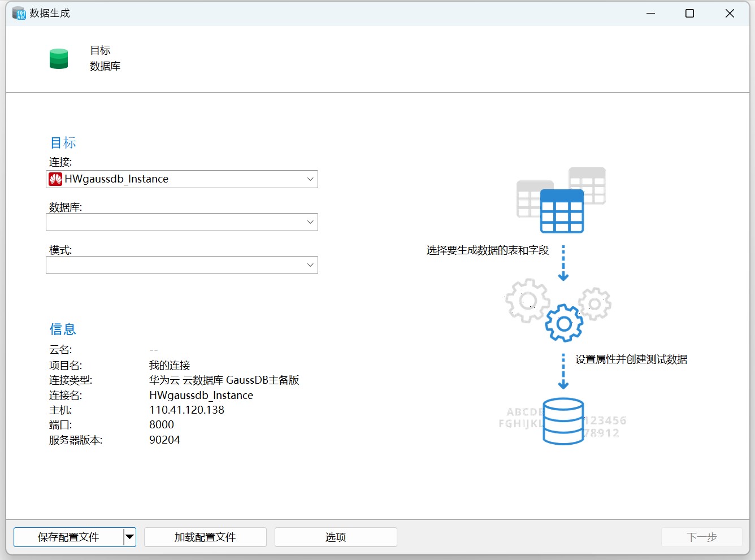The image size is (755, 560).
Task: Click the window maximize button
Action: coord(689,12)
